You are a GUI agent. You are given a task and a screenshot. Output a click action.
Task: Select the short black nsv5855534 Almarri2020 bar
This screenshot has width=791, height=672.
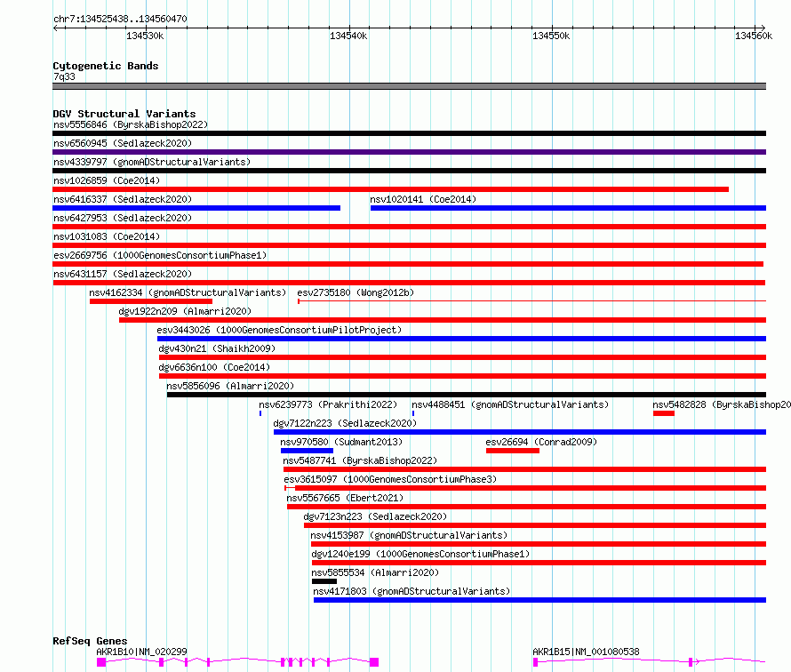324,581
